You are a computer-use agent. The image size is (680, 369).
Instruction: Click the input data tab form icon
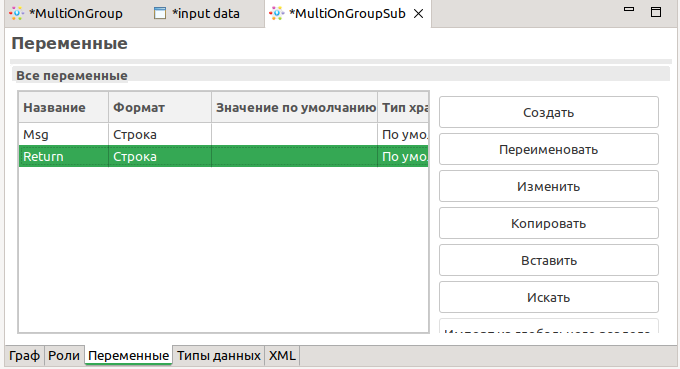pos(160,13)
